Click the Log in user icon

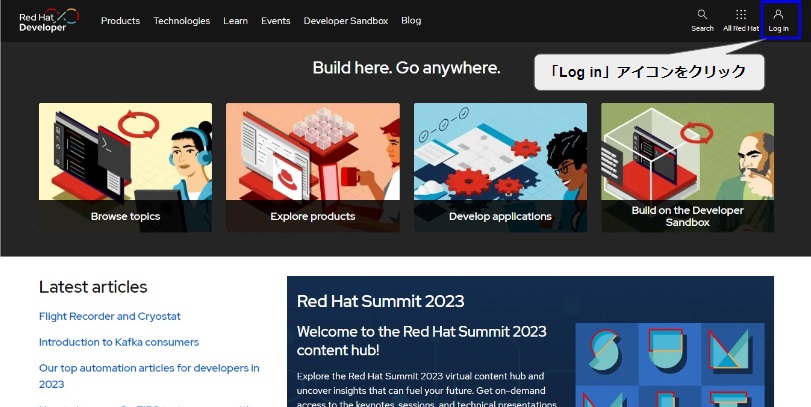[x=778, y=21]
